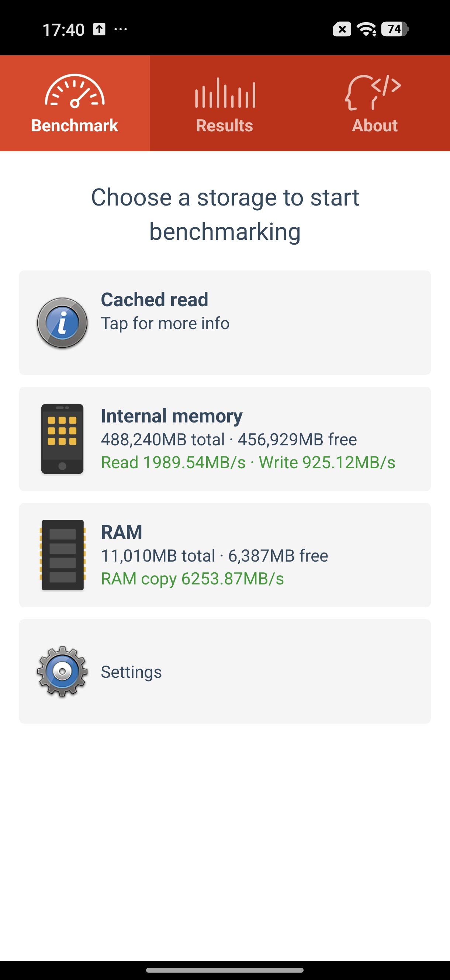Switch to the Results tab

click(224, 125)
